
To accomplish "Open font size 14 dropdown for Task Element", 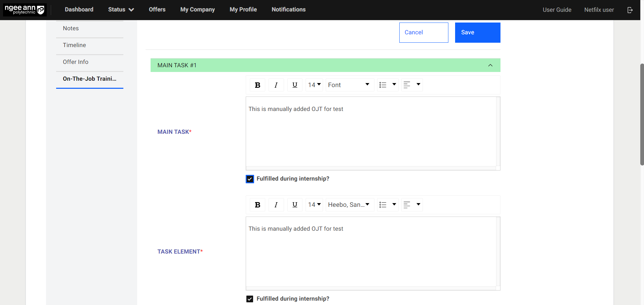I will [x=314, y=205].
